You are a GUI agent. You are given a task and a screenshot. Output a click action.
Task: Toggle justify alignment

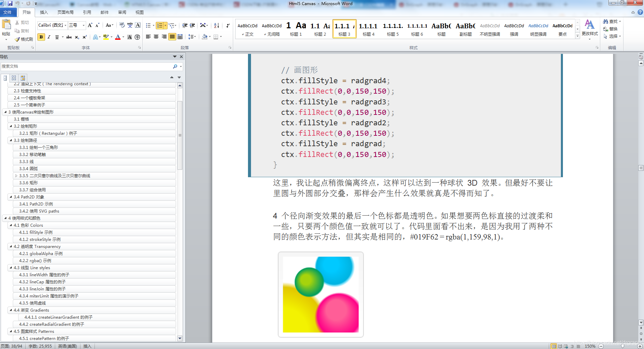click(172, 37)
